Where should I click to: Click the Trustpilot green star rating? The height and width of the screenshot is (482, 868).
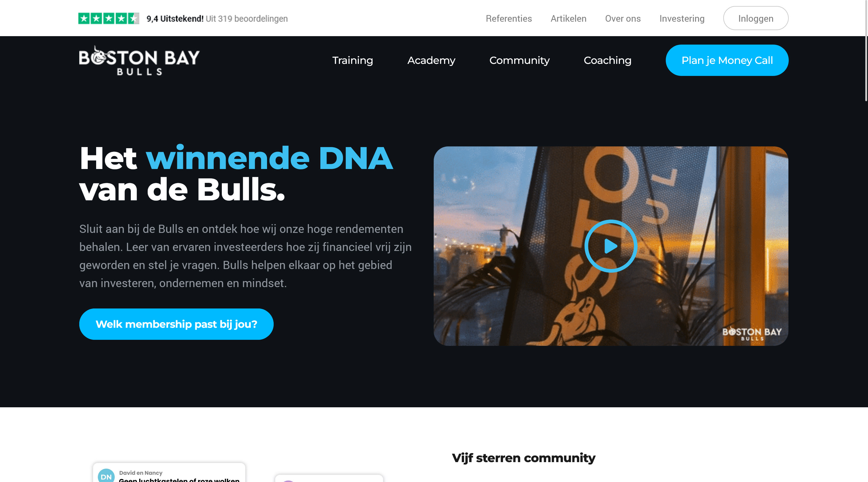[108, 18]
